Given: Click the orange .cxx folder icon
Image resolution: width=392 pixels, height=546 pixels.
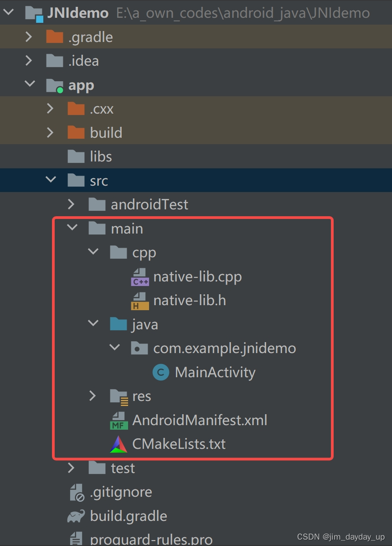Looking at the screenshot, I should 76,109.
